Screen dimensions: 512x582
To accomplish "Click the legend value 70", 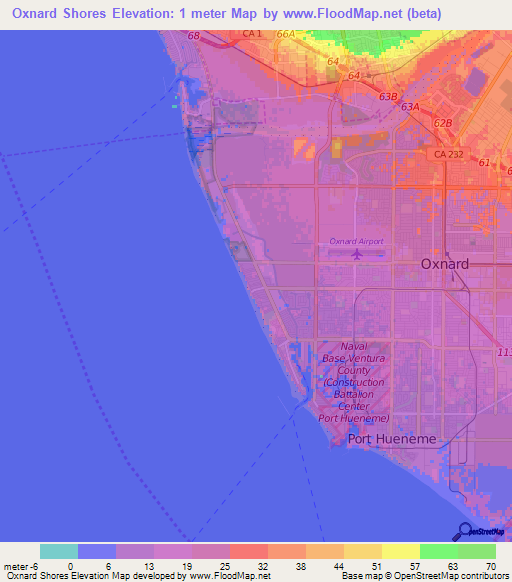I will click(x=491, y=567).
